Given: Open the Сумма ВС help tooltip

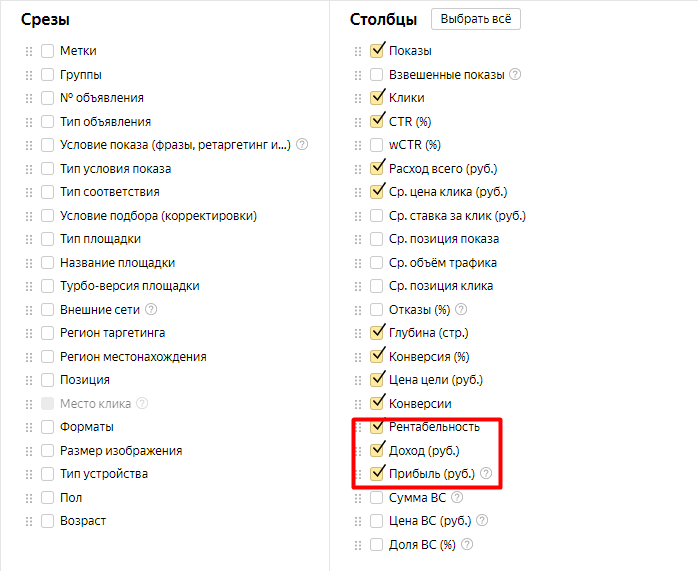Looking at the screenshot, I should click(x=457, y=497).
